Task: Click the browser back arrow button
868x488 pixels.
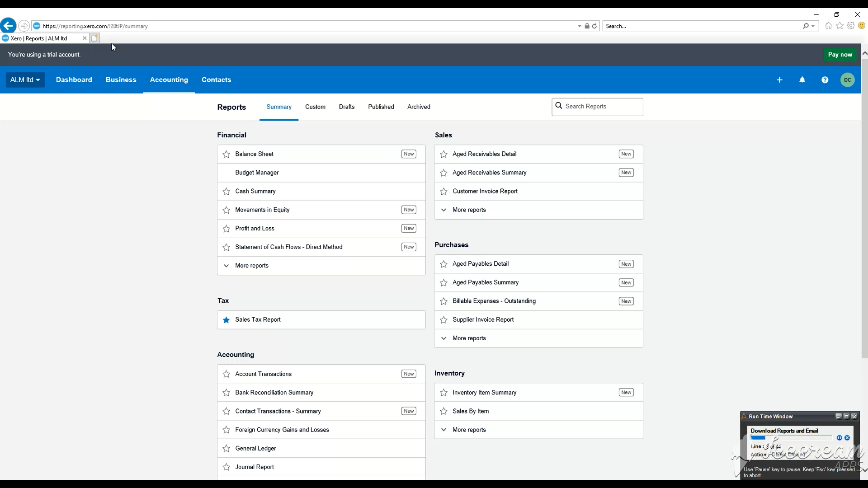Action: (x=8, y=26)
